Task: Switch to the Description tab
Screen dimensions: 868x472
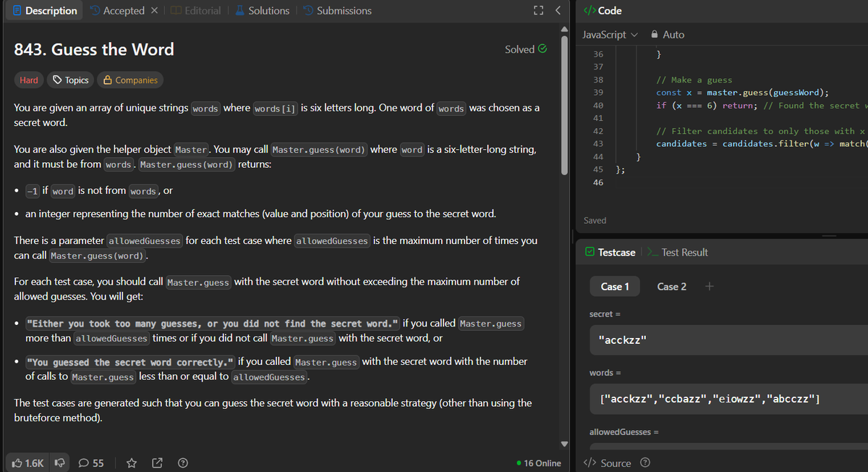Action: [43, 10]
